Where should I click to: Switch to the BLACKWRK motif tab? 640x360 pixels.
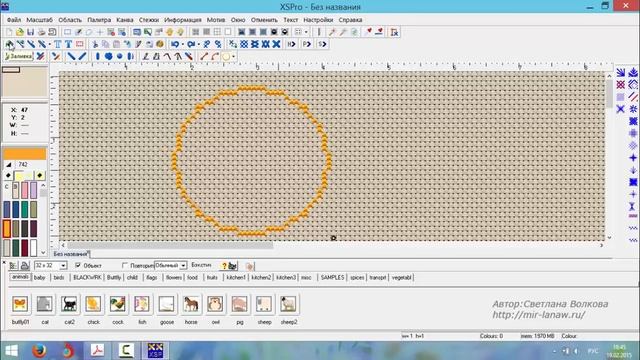tap(87, 278)
